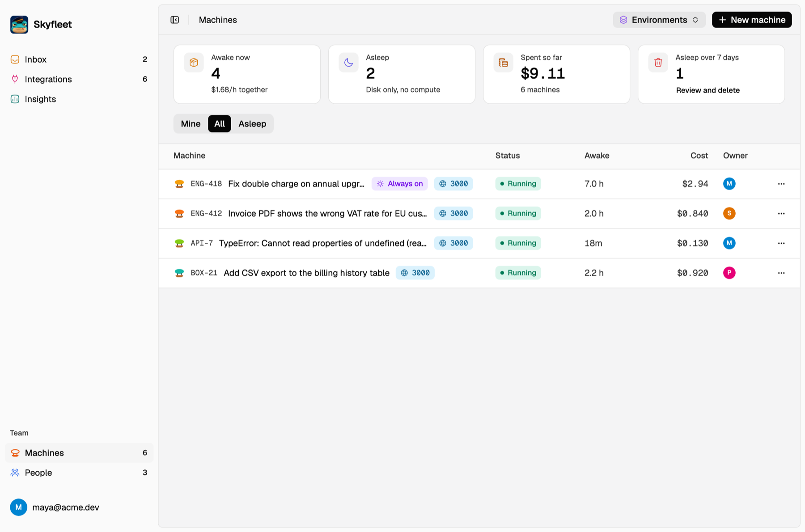Open People in the Team section
Image resolution: width=805 pixels, height=532 pixels.
click(x=79, y=473)
